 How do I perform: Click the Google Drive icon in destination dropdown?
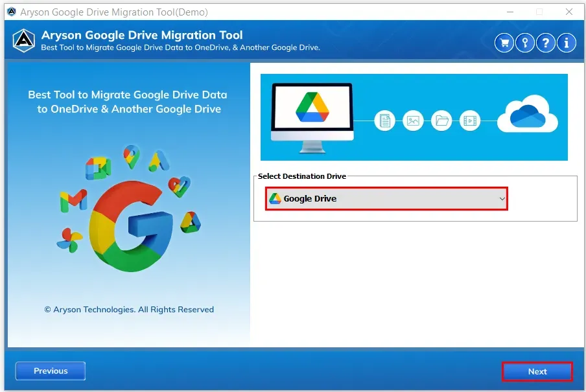click(275, 198)
